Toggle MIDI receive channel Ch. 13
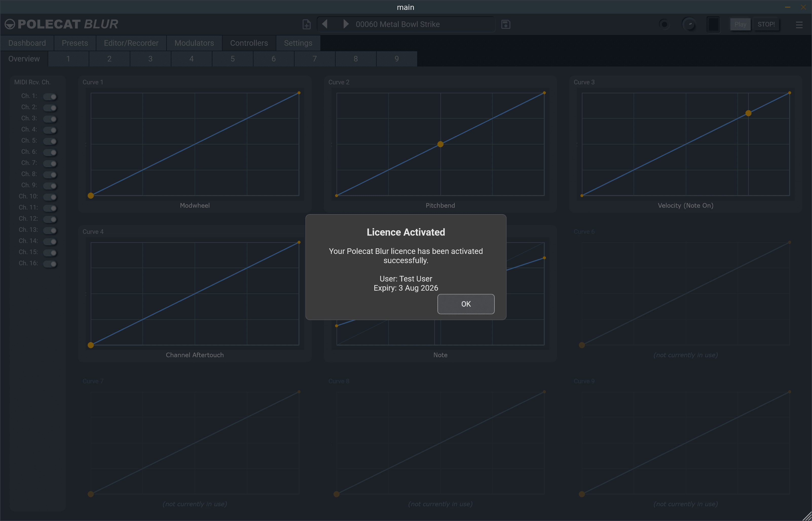Screen dimensions: 812x521 (50, 231)
